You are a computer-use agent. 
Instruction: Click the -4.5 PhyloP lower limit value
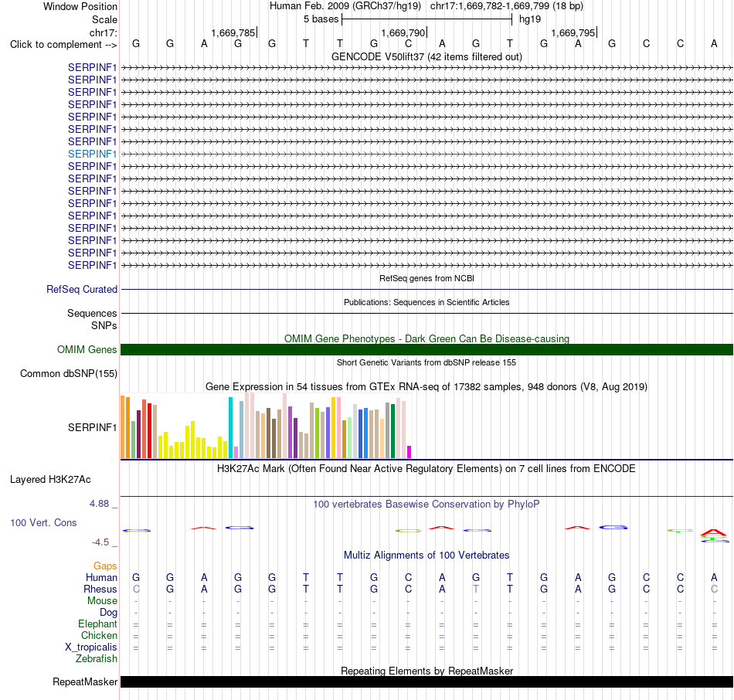click(100, 542)
